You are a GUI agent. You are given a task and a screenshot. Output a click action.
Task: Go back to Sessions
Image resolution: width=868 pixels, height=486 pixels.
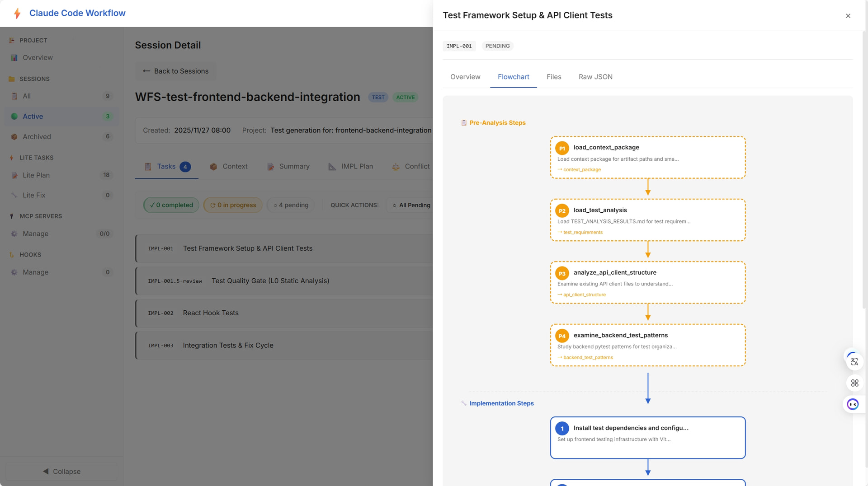[x=175, y=71]
